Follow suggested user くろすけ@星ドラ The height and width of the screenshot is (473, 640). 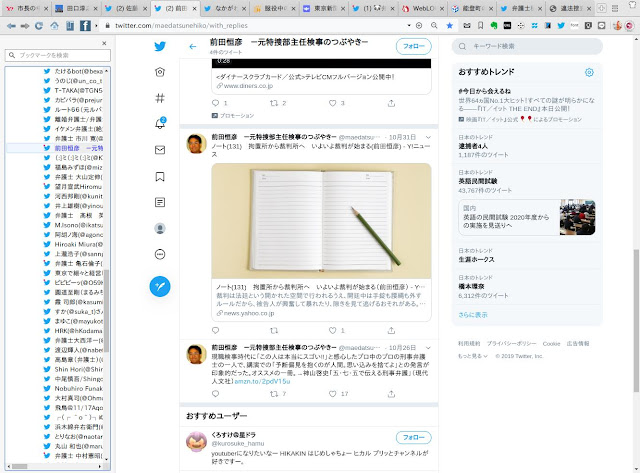point(413,437)
